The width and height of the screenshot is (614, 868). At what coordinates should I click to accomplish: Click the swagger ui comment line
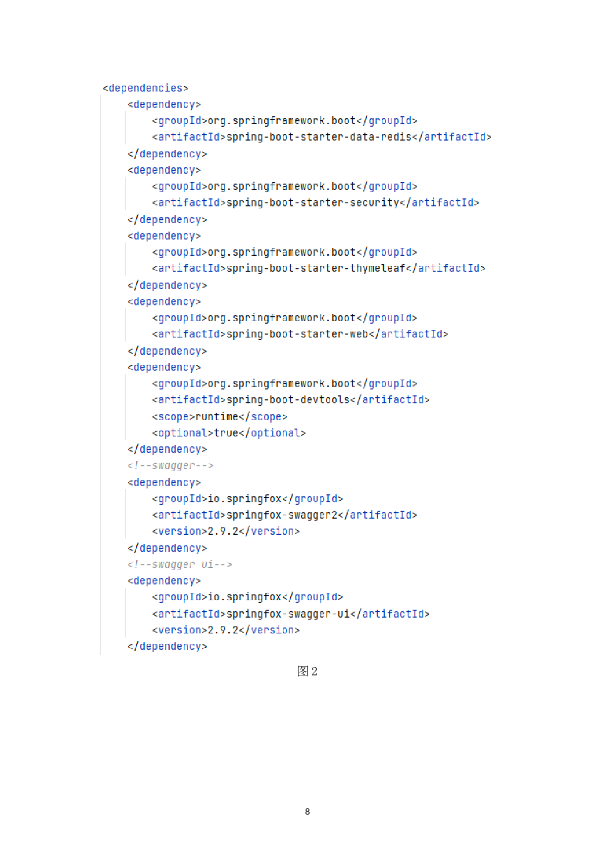(x=179, y=565)
